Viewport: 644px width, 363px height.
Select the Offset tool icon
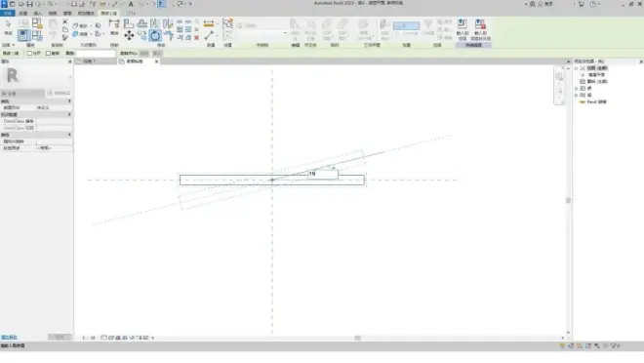(x=141, y=23)
